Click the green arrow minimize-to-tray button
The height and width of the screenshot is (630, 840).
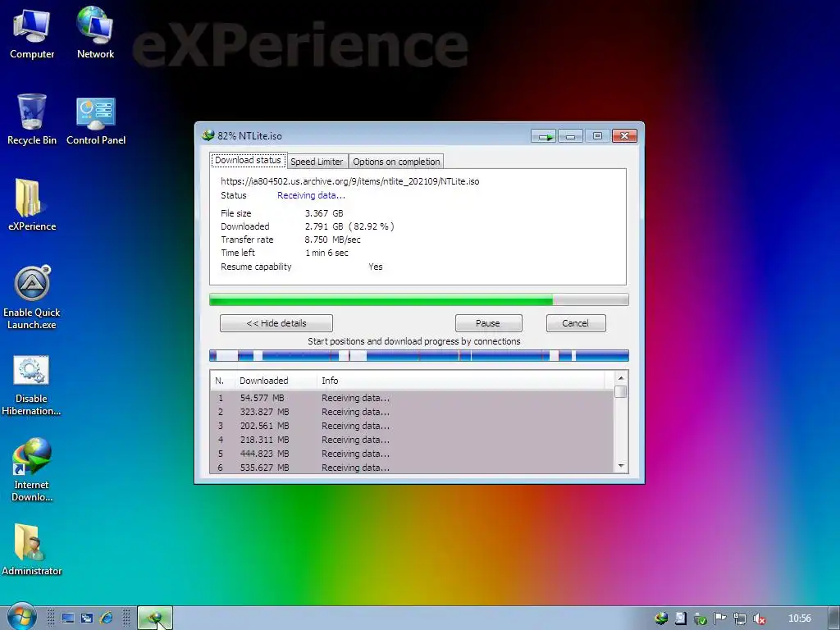pyautogui.click(x=544, y=137)
